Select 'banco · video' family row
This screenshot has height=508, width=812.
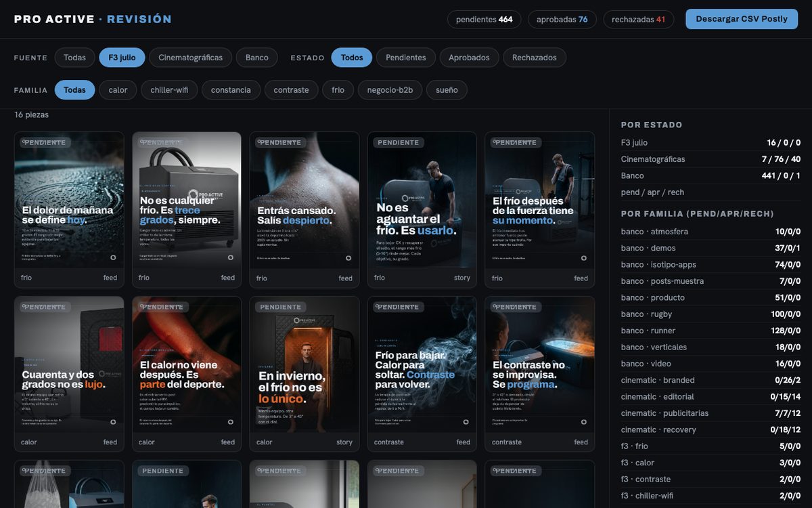pyautogui.click(x=710, y=364)
